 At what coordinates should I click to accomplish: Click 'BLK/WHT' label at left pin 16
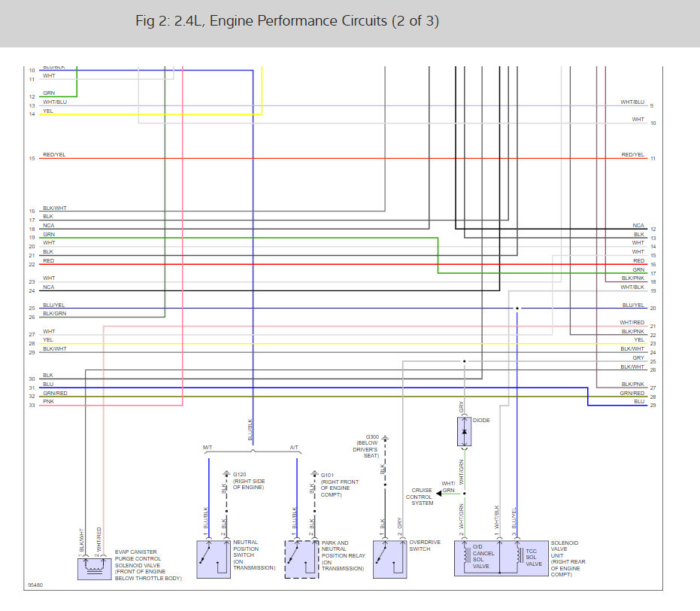pos(54,208)
